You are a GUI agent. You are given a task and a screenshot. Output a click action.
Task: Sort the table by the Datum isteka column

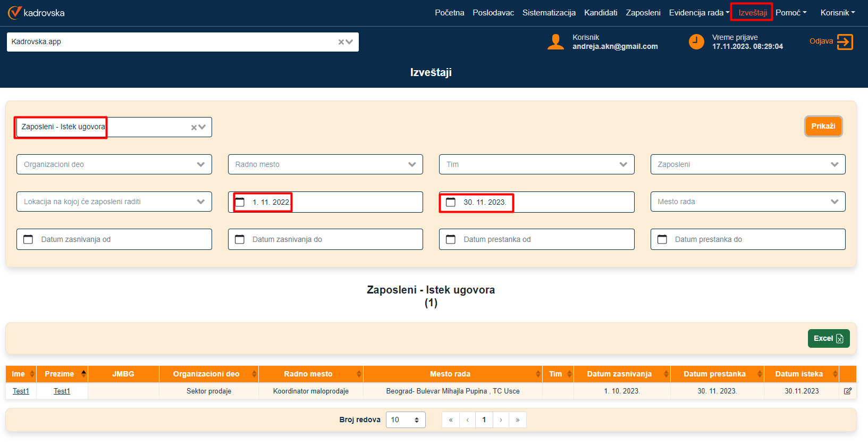(x=835, y=374)
